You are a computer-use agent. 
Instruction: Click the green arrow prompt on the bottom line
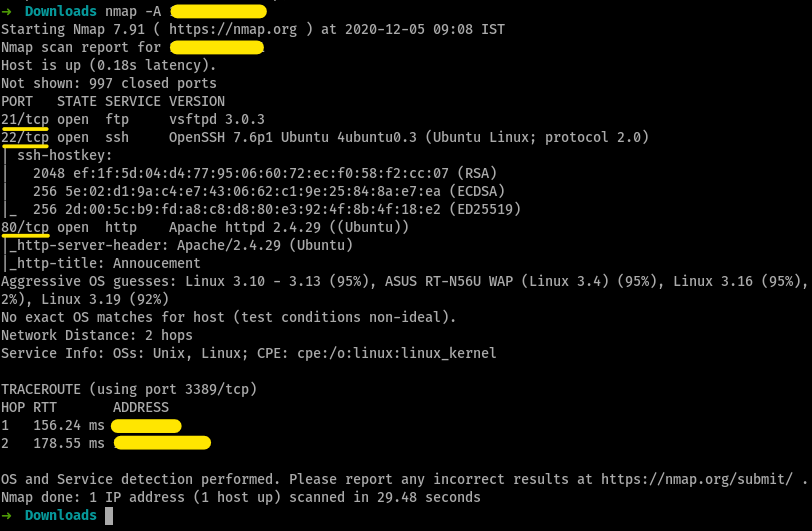pos(7,515)
